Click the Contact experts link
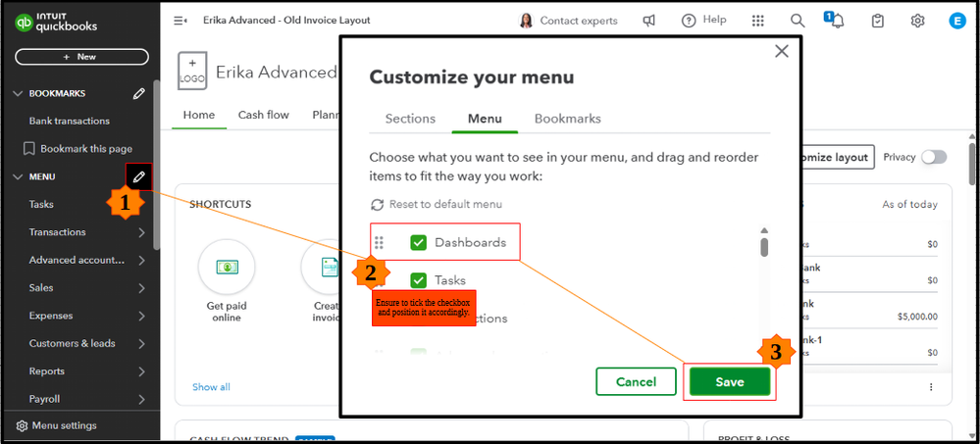This screenshot has width=980, height=444. tap(579, 21)
